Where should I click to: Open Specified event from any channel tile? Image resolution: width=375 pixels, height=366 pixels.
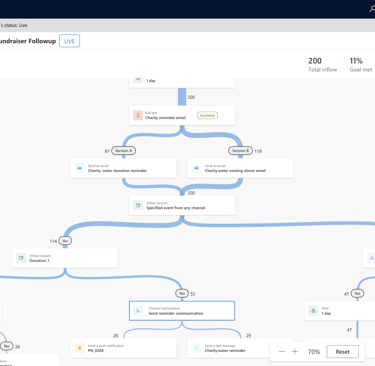click(x=182, y=205)
